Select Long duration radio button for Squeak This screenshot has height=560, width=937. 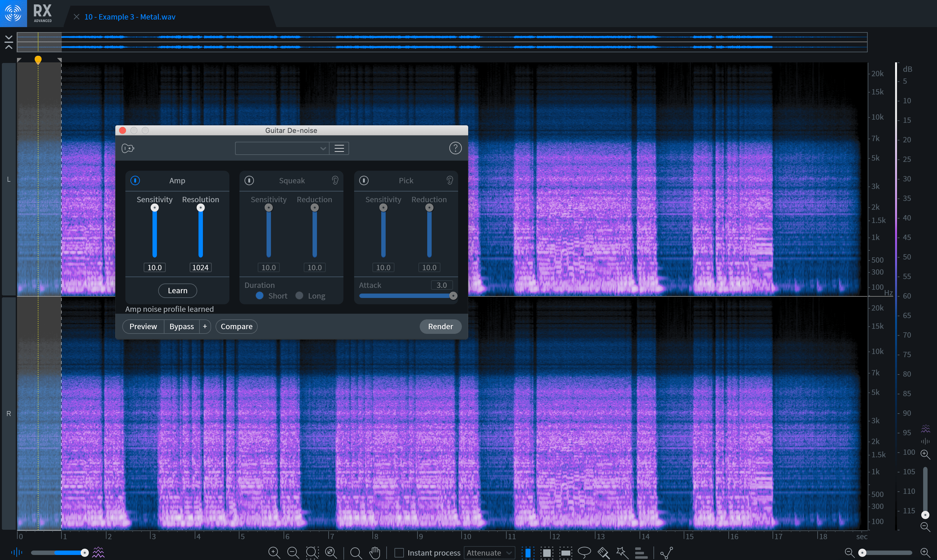pos(299,296)
